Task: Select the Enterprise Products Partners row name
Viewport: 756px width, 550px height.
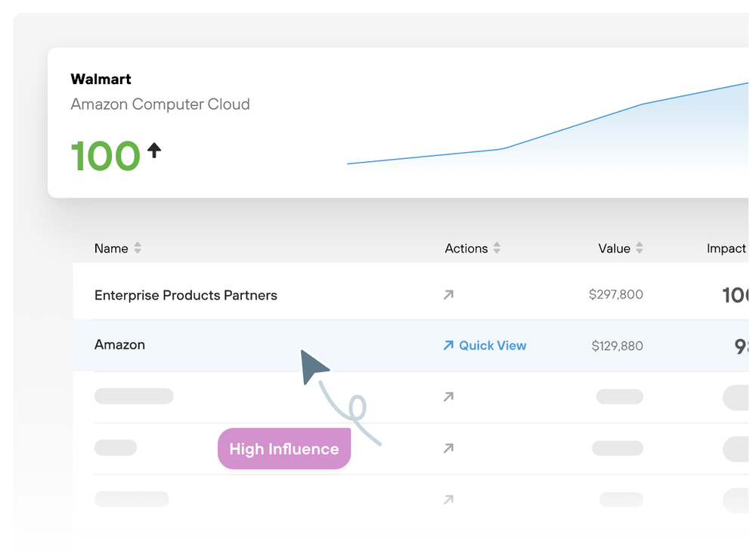Action: click(186, 295)
